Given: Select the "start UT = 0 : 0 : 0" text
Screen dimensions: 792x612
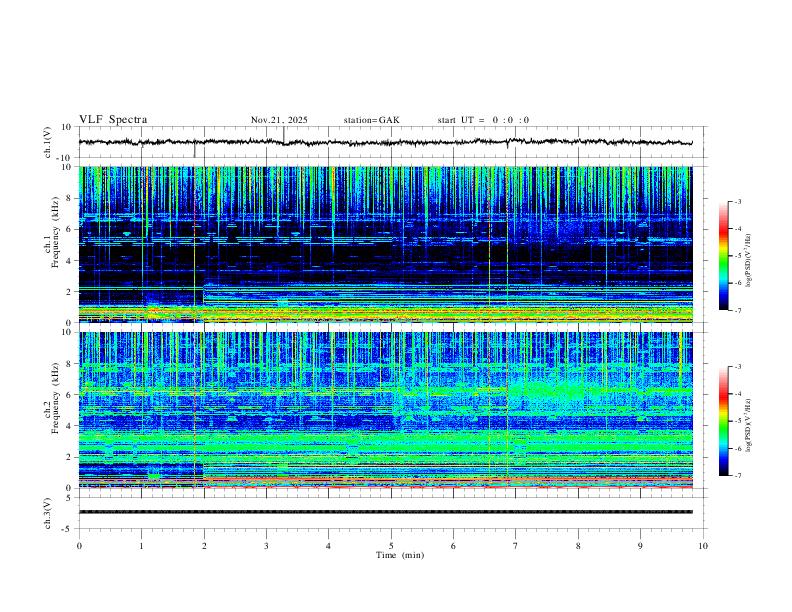Looking at the screenshot, I should [x=483, y=120].
